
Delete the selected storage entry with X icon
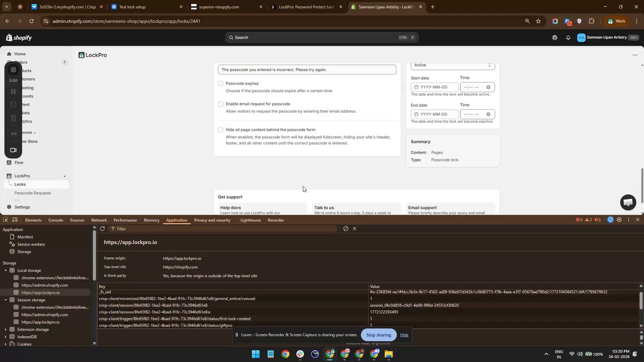[x=355, y=229]
